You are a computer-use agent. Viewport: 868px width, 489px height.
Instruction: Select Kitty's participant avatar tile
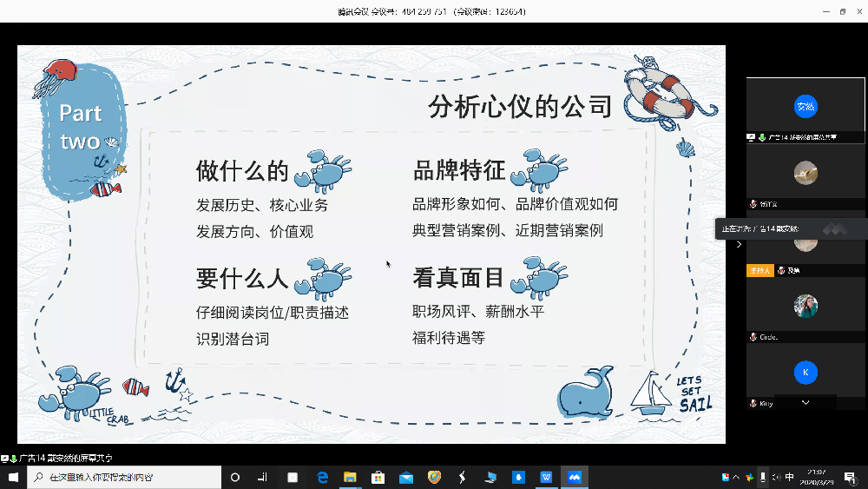[x=806, y=373]
